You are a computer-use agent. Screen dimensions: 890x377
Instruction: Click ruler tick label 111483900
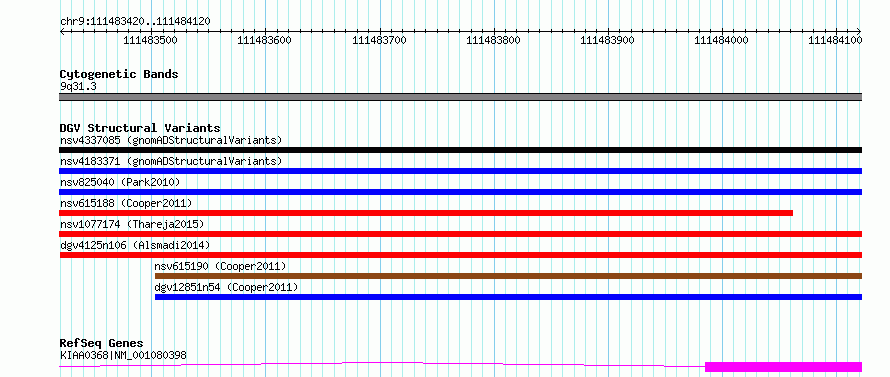pos(608,40)
